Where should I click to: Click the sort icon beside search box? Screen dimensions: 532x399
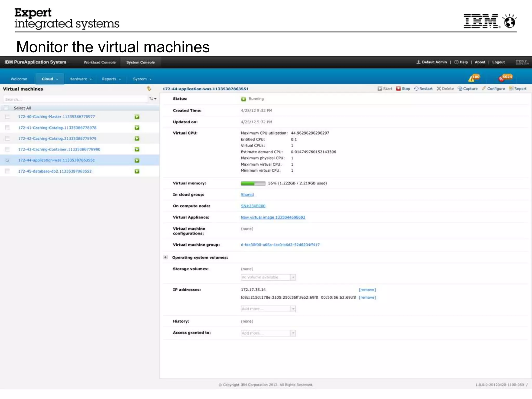(152, 99)
